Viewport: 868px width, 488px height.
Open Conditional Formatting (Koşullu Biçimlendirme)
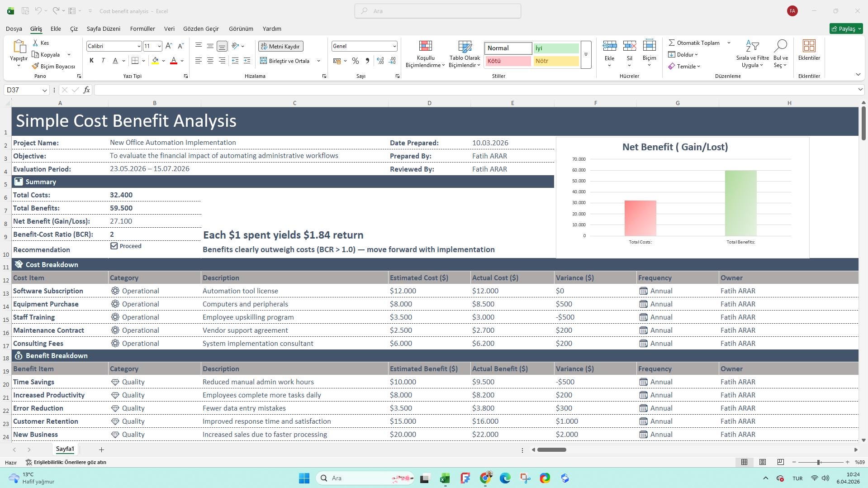425,54
